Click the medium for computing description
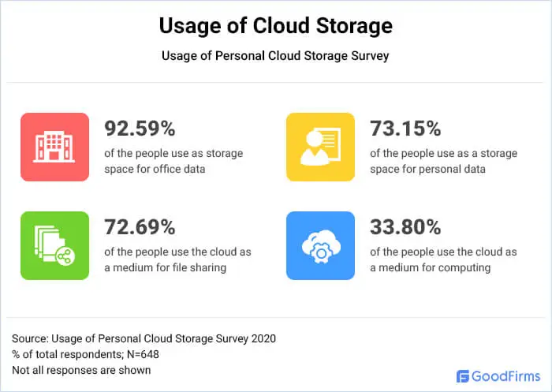The width and height of the screenshot is (552, 392). point(443,259)
